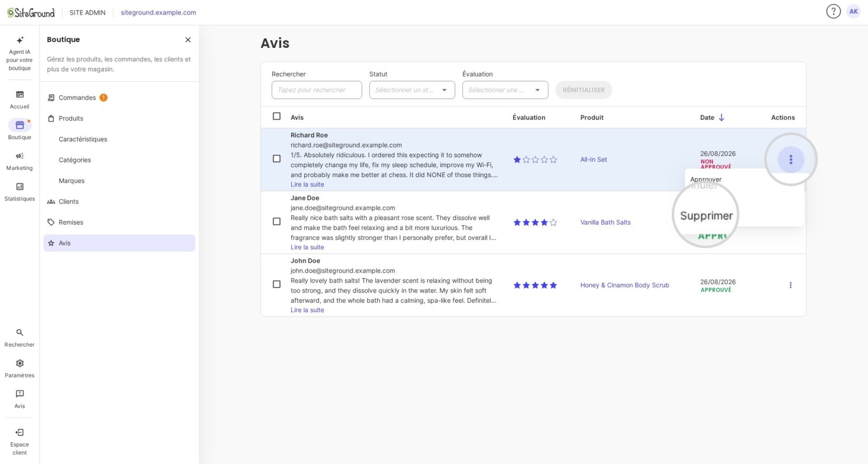Open the Évaluation filter dropdown
The width and height of the screenshot is (868, 464).
click(x=505, y=90)
